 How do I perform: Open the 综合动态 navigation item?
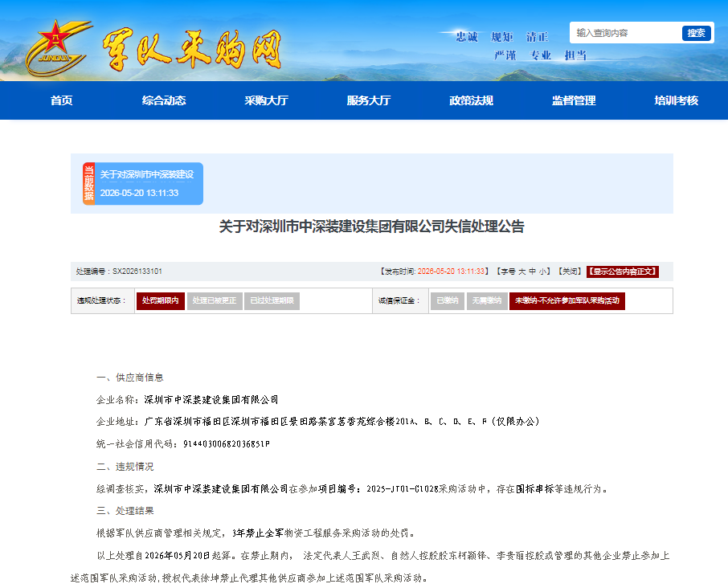(x=164, y=100)
